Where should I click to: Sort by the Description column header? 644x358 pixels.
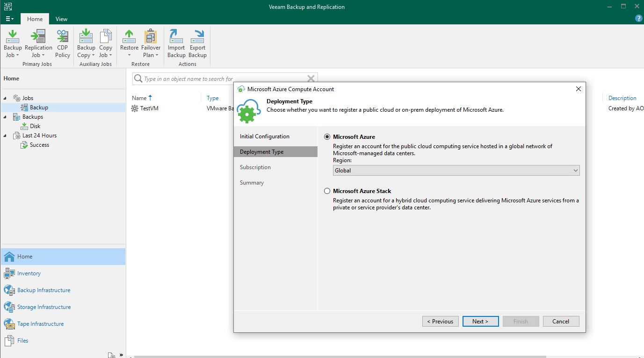(622, 98)
